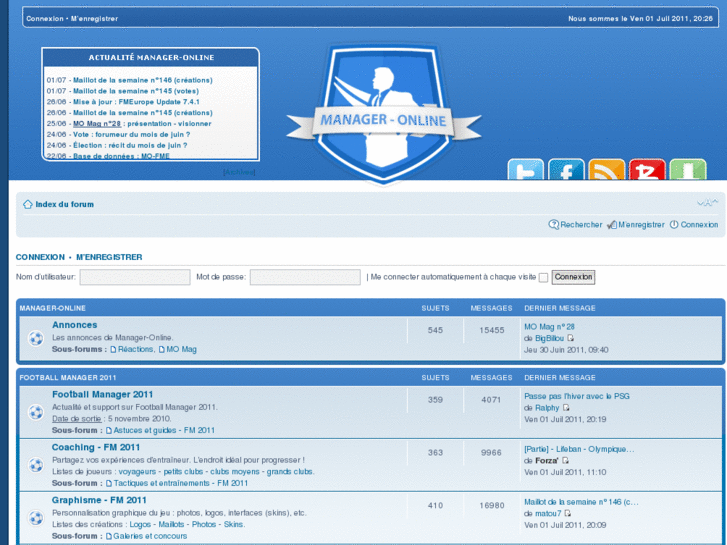The image size is (727, 545).
Task: Open the FOOTBALL MANAGER 2011 category header
Action: tap(68, 378)
